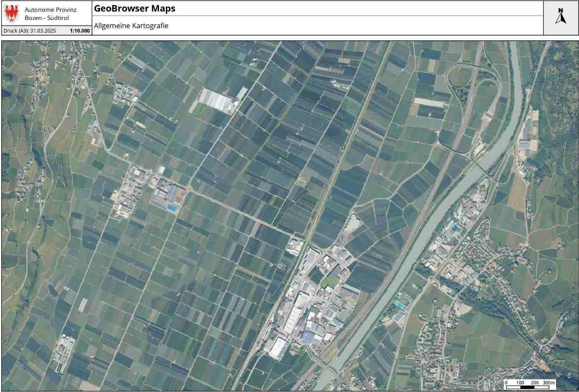This screenshot has width=579, height=392.
Task: Click the green sports field in industrial zone
Action: (327, 281)
